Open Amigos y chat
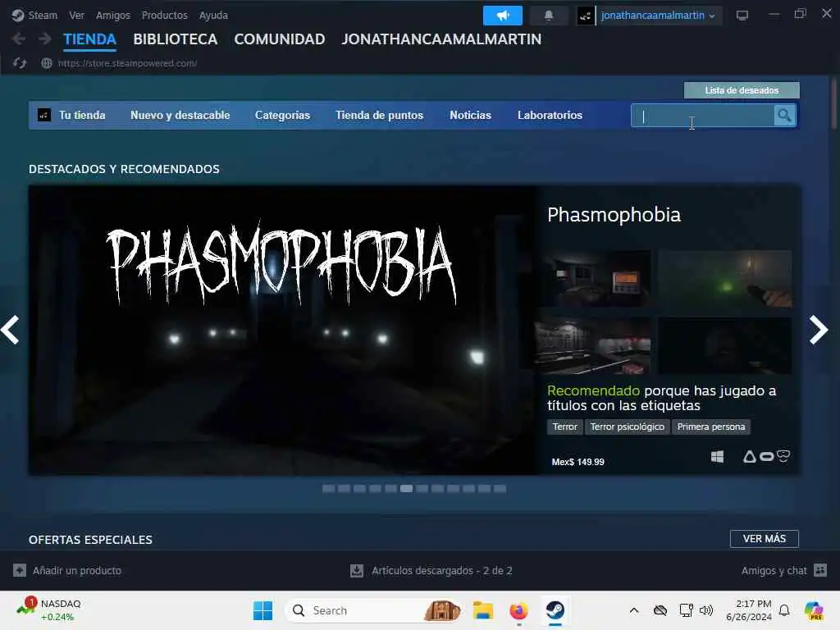The width and height of the screenshot is (840, 630). (783, 571)
